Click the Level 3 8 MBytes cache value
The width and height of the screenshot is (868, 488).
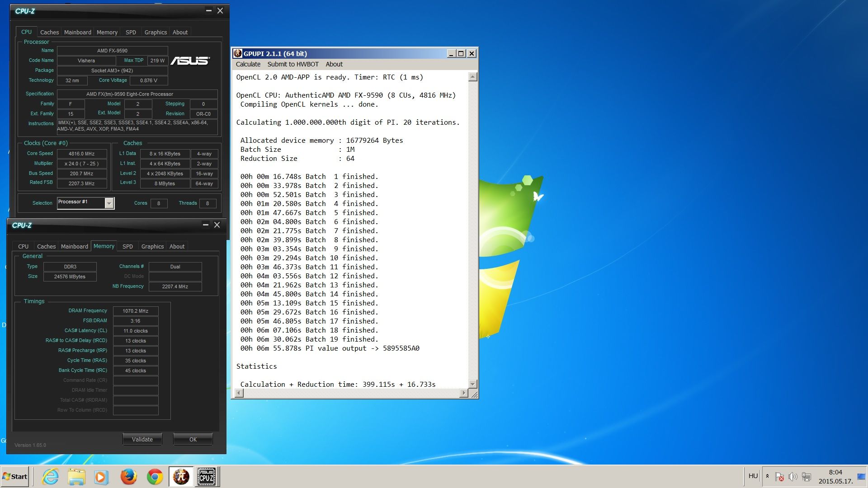165,183
